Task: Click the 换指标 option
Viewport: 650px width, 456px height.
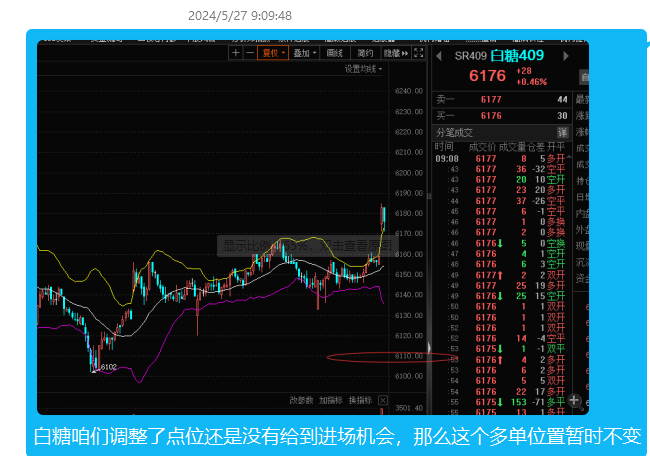Action: [x=360, y=400]
